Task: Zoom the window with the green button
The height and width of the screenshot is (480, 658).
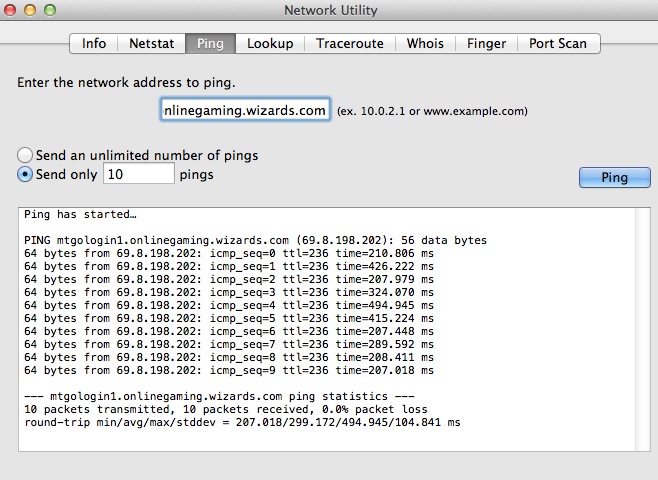Action: 52,11
